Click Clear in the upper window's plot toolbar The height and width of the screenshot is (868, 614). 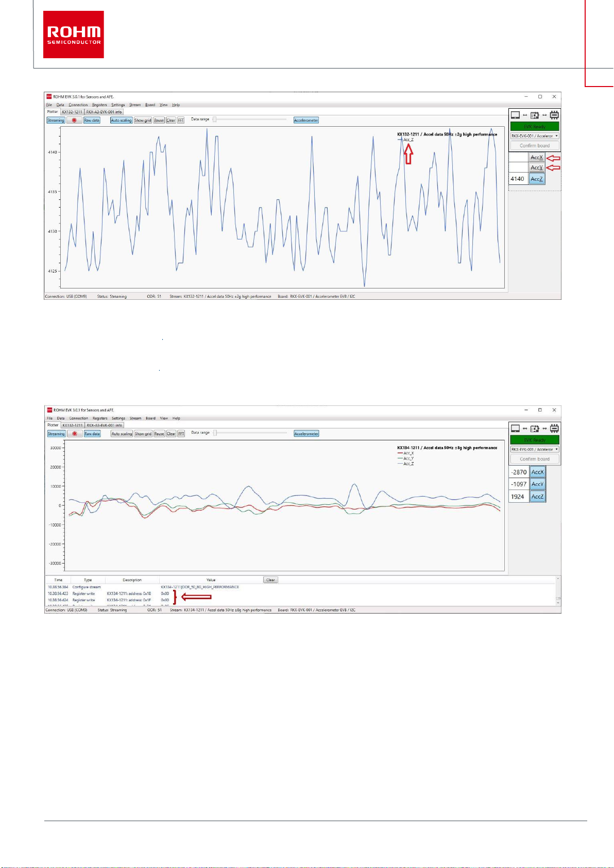pos(171,120)
